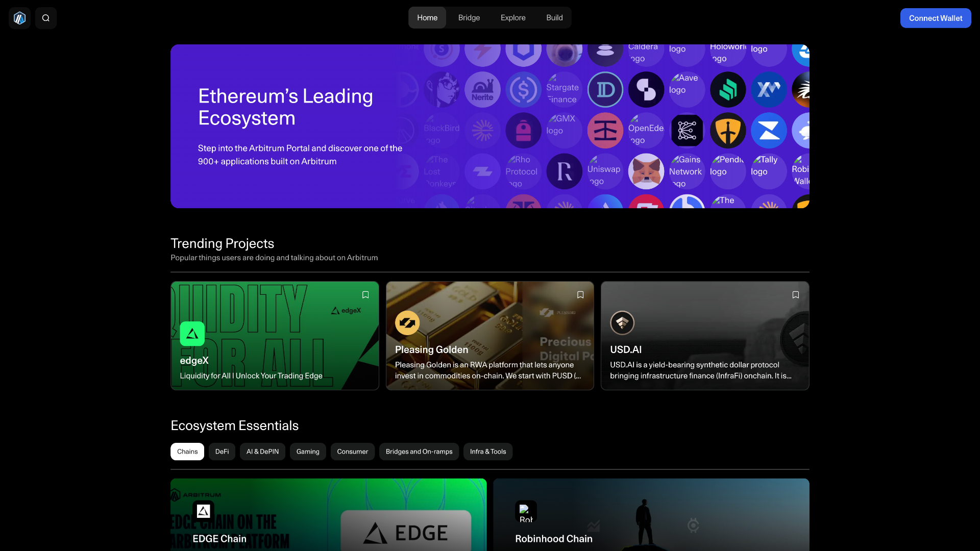Image resolution: width=980 pixels, height=551 pixels.
Task: Click the yellow Pleasing Golden icon
Action: pos(407,323)
